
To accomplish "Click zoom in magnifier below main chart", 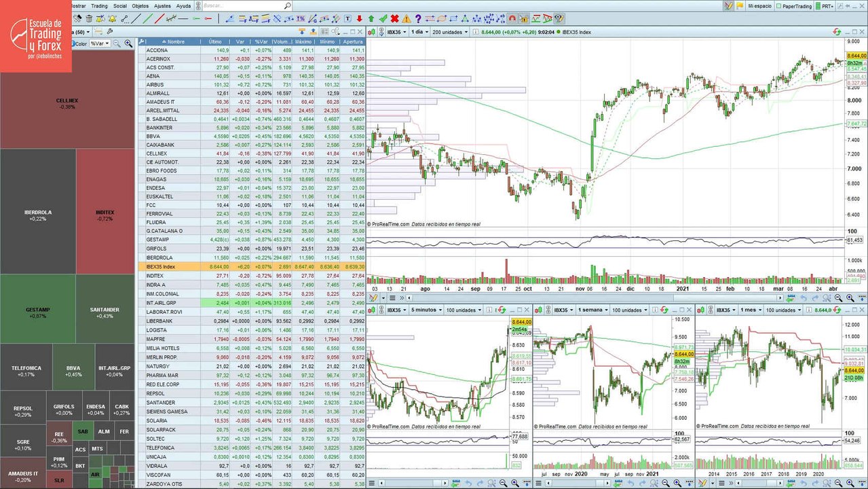I will 850,297.
